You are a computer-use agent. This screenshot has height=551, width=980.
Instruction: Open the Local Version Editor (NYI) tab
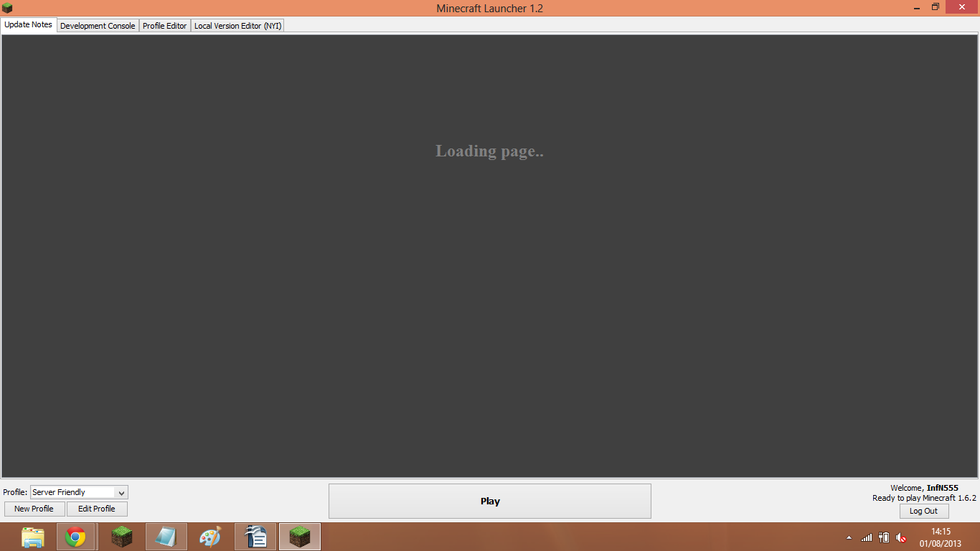point(238,26)
